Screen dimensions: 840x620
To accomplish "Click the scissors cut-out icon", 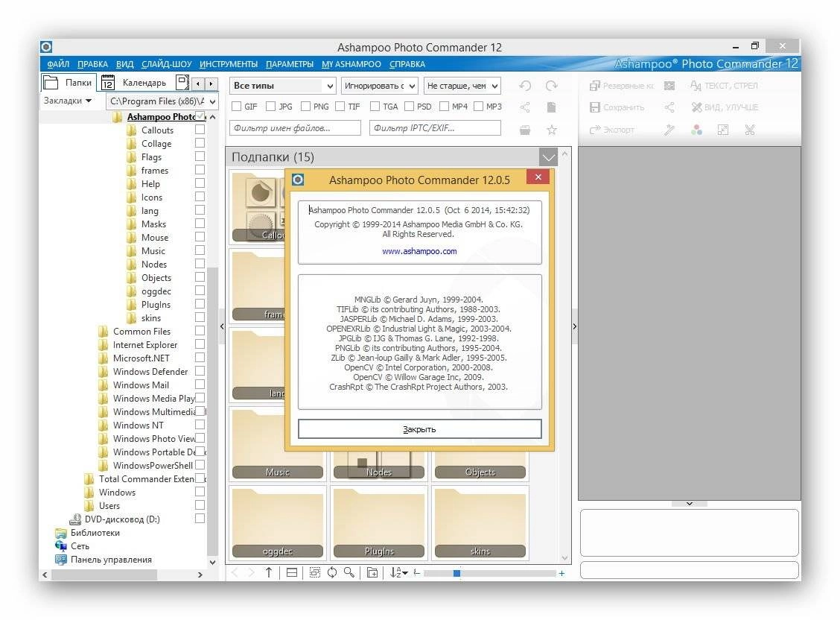I will coord(749,130).
